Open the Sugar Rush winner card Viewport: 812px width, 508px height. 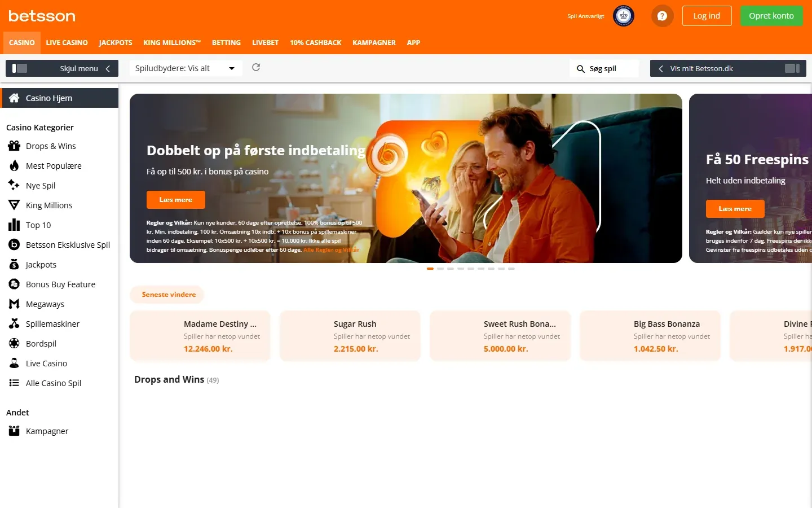(350, 336)
